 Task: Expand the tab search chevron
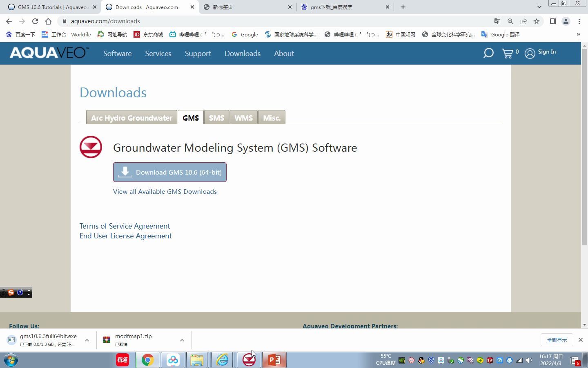[x=539, y=7]
